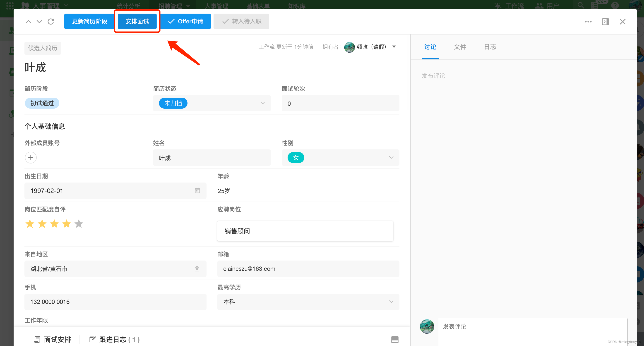The width and height of the screenshot is (644, 346).
Task: Switch to the 文件 tab
Action: pyautogui.click(x=460, y=47)
